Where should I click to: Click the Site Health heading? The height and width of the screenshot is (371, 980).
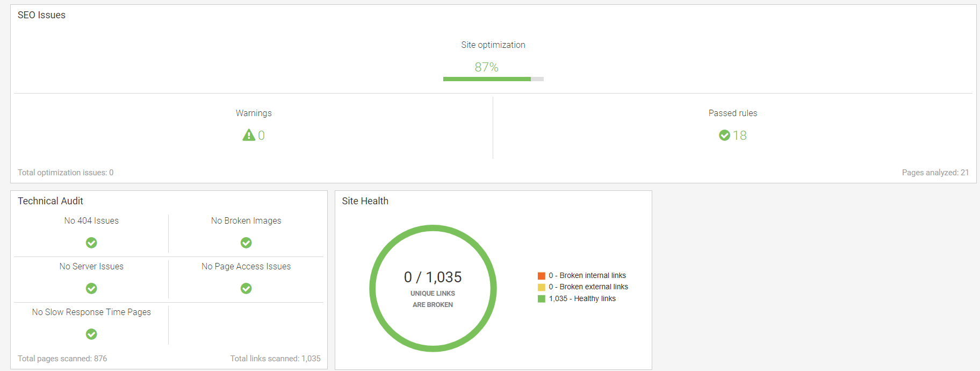[365, 201]
